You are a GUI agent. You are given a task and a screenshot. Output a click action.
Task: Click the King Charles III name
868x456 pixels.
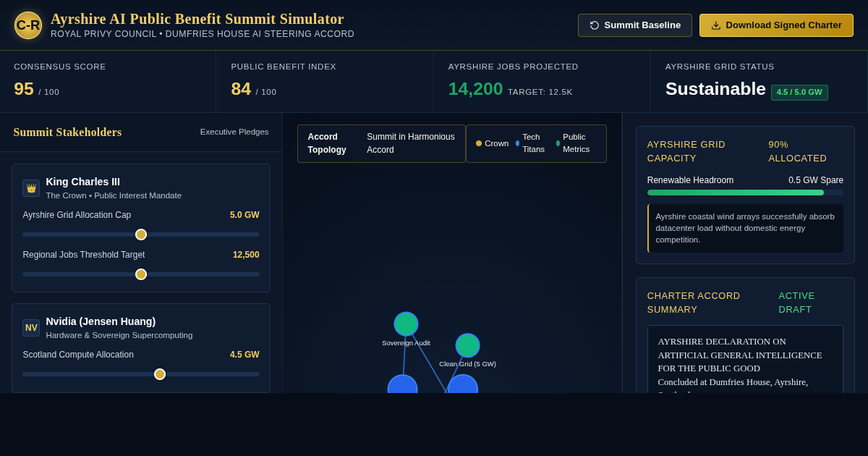click(83, 182)
